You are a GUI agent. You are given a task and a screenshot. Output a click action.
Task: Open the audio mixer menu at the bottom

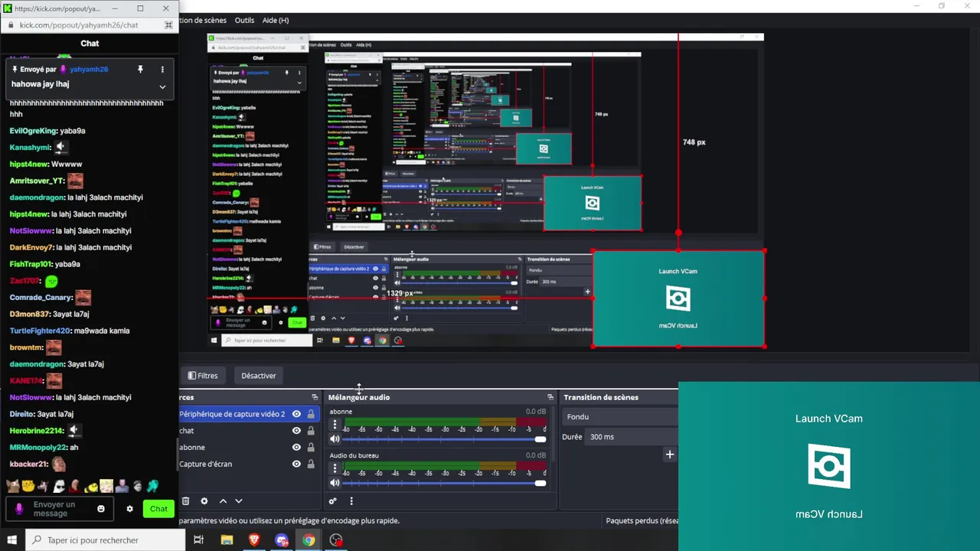point(351,501)
